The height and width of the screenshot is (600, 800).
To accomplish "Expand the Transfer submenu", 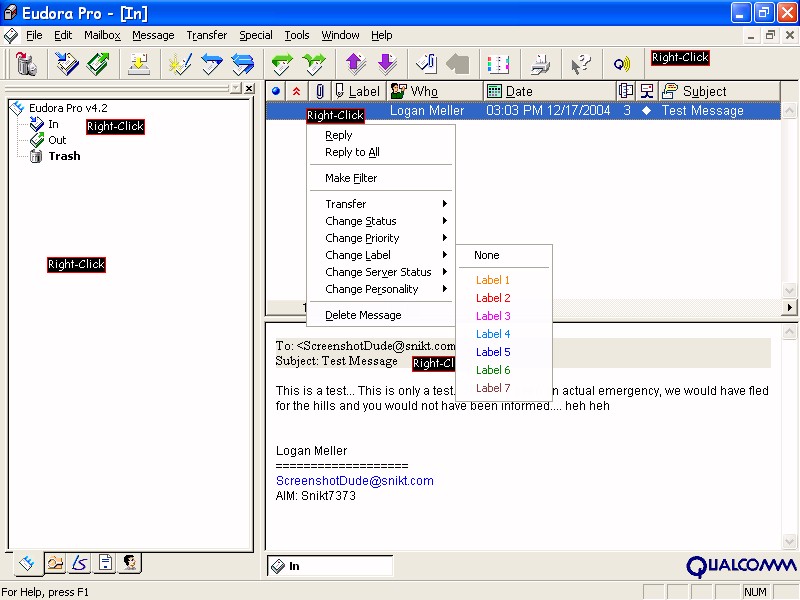I will pyautogui.click(x=381, y=204).
